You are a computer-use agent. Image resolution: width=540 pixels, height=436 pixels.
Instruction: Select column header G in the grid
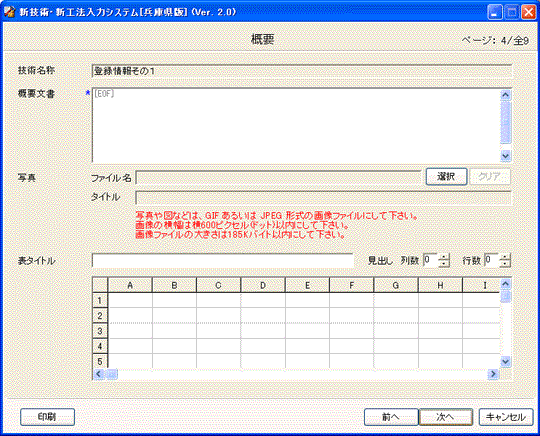396,285
